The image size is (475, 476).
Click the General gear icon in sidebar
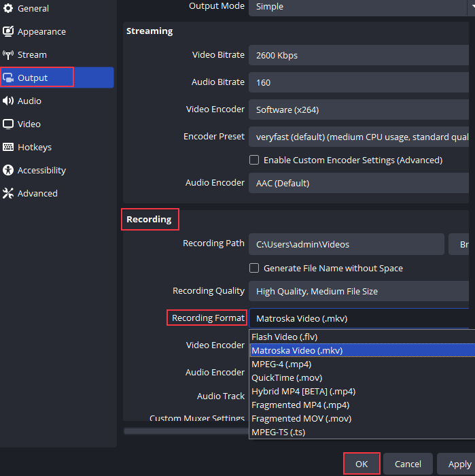tap(8, 9)
